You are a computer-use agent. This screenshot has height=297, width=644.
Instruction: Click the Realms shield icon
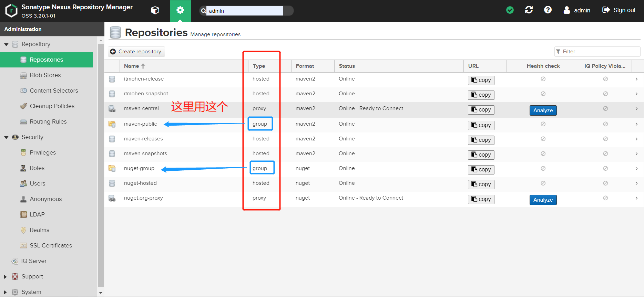coord(23,230)
